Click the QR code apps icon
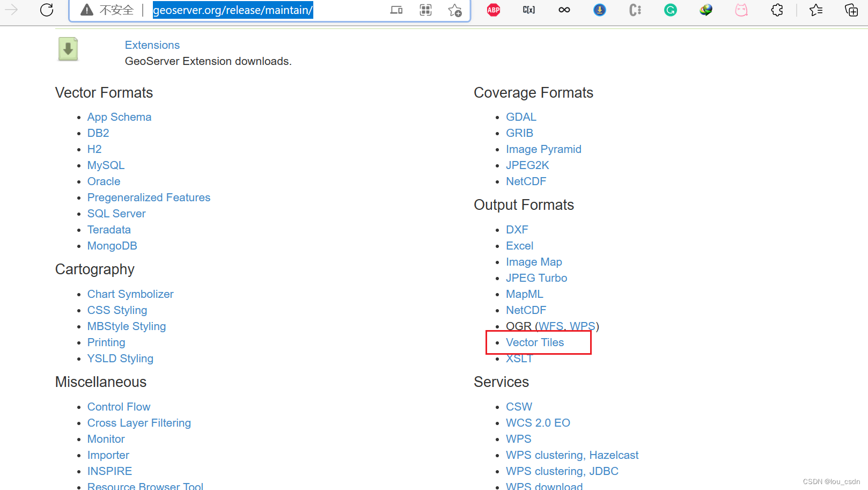Screen dimensions: 868x490 (x=425, y=10)
